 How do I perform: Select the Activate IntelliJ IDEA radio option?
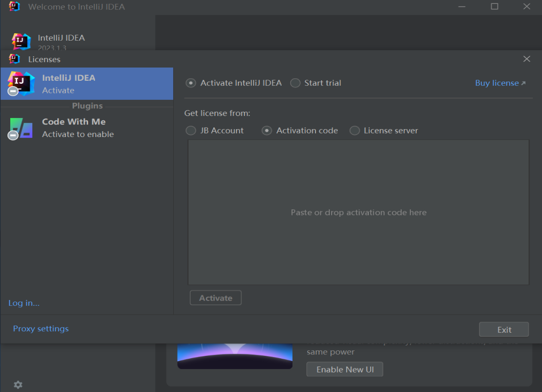(191, 83)
